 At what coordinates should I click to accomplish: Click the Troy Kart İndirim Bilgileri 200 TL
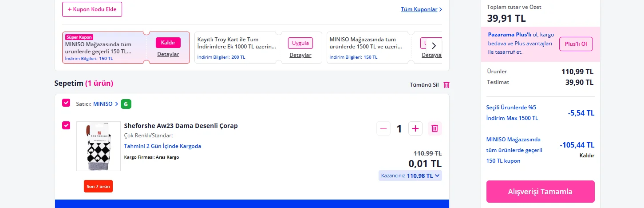coord(221,57)
